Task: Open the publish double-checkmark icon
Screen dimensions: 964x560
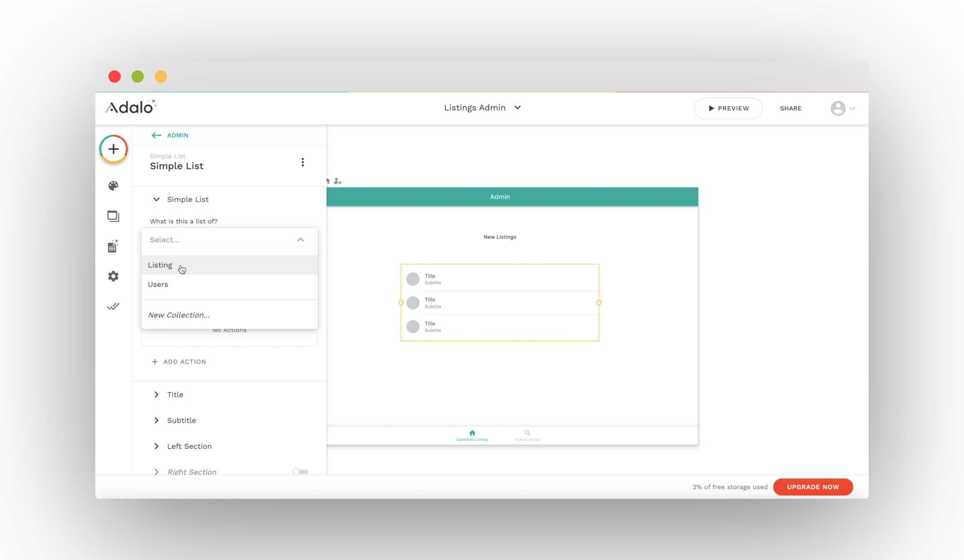Action: pyautogui.click(x=113, y=307)
